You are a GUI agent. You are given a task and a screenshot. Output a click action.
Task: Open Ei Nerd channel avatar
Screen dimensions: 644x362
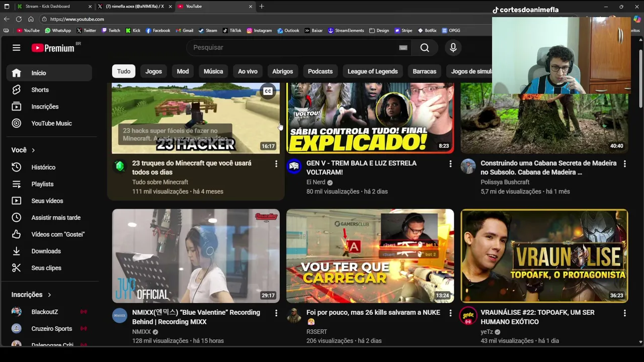pyautogui.click(x=294, y=166)
